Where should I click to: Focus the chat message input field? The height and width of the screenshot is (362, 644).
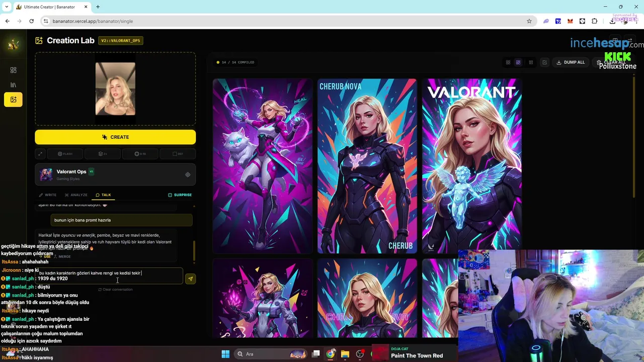tap(109, 276)
